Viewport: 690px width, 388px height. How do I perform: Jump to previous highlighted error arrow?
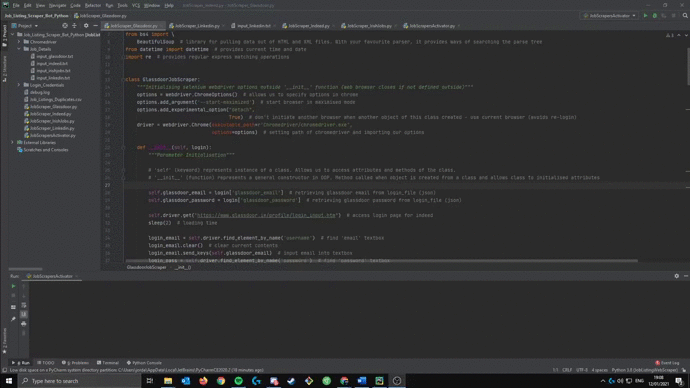click(x=679, y=35)
